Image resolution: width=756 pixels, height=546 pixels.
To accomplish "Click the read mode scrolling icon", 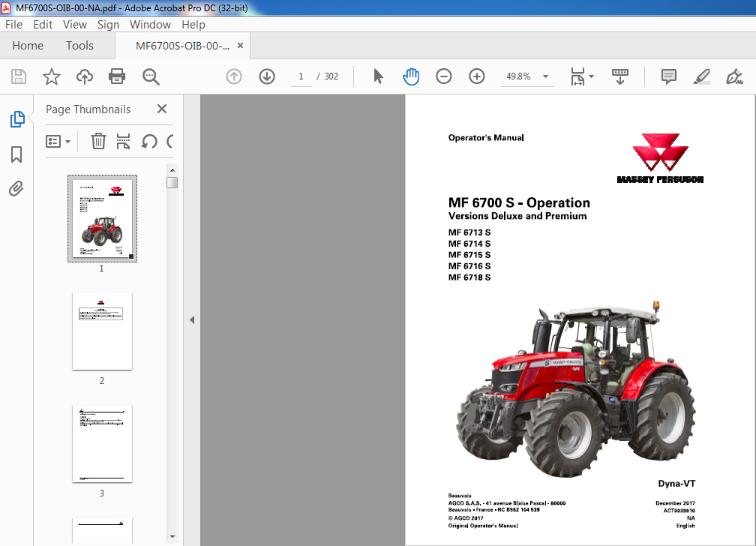I will (x=619, y=76).
